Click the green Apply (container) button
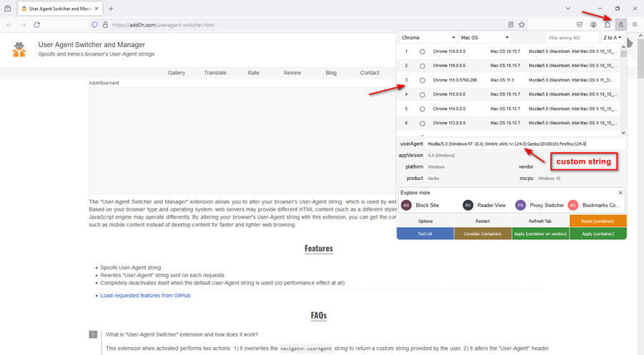Viewport: 644px width, 355px height. pyautogui.click(x=598, y=234)
